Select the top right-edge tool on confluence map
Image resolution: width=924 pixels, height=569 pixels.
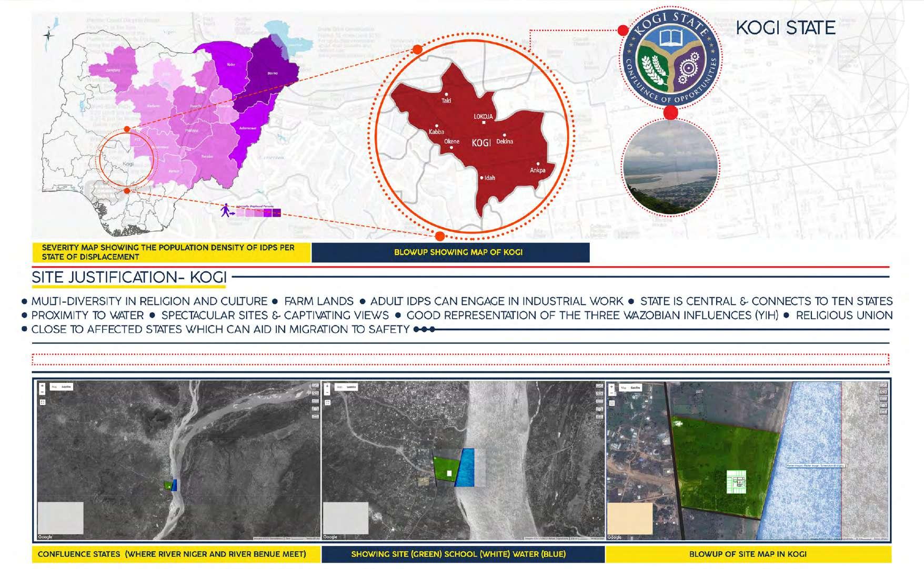(x=315, y=386)
